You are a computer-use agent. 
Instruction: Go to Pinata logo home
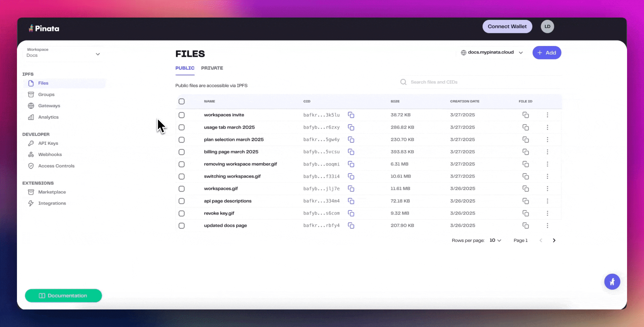point(44,28)
